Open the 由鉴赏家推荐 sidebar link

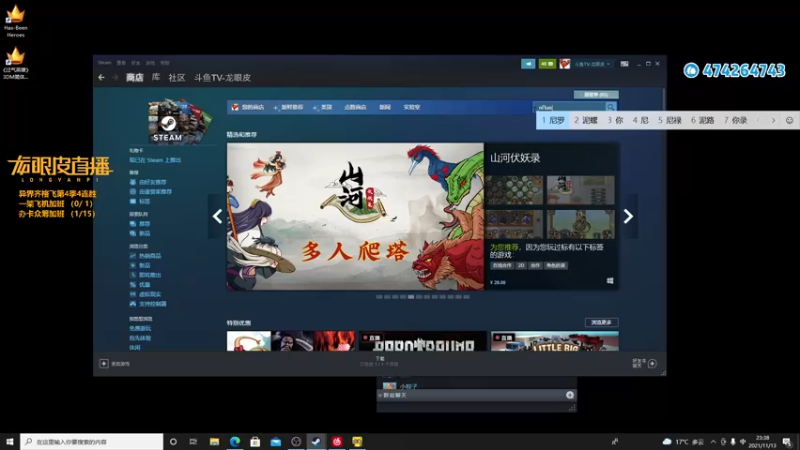(155, 192)
